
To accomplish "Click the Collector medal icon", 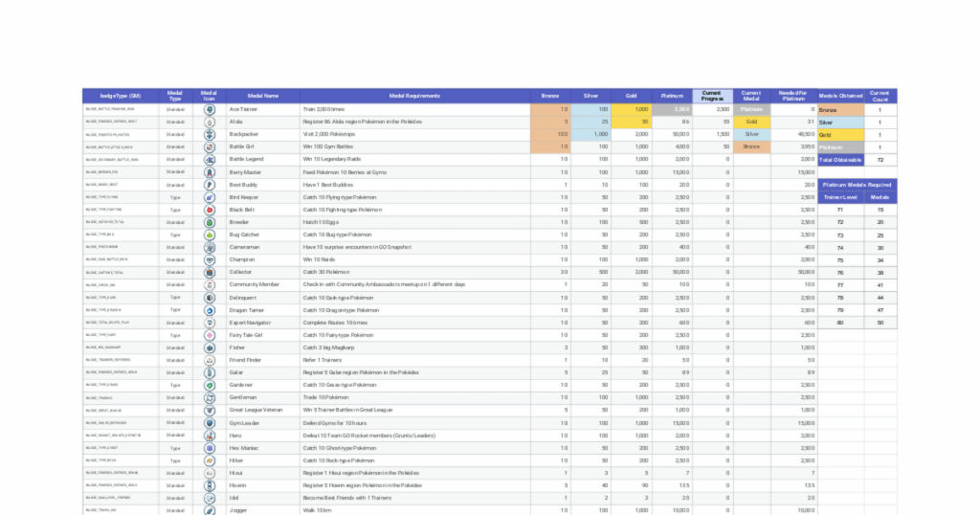I will tap(210, 272).
